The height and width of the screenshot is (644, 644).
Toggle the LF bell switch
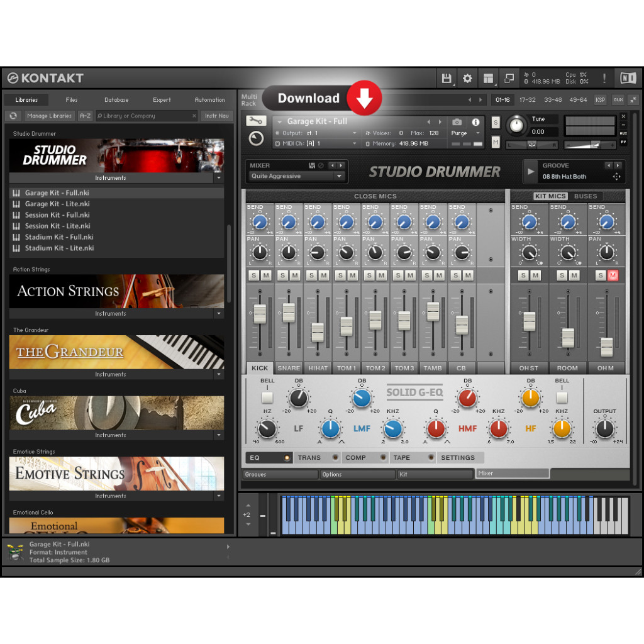(x=267, y=397)
